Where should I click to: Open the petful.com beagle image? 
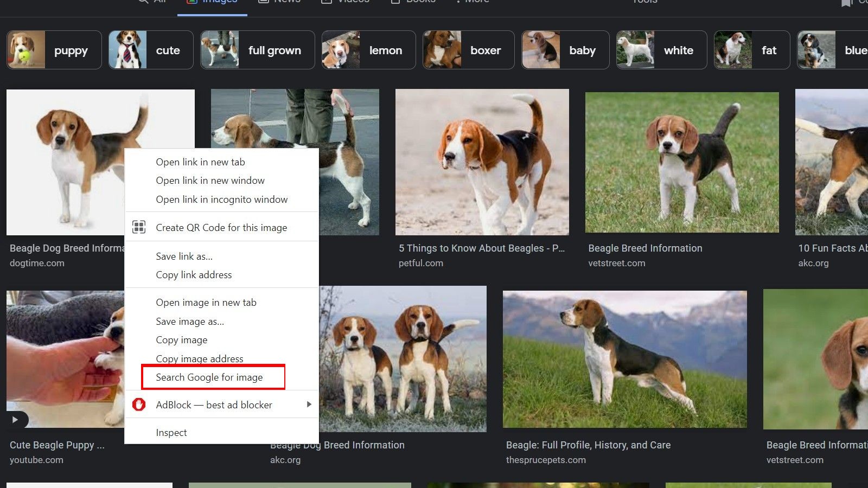point(482,162)
